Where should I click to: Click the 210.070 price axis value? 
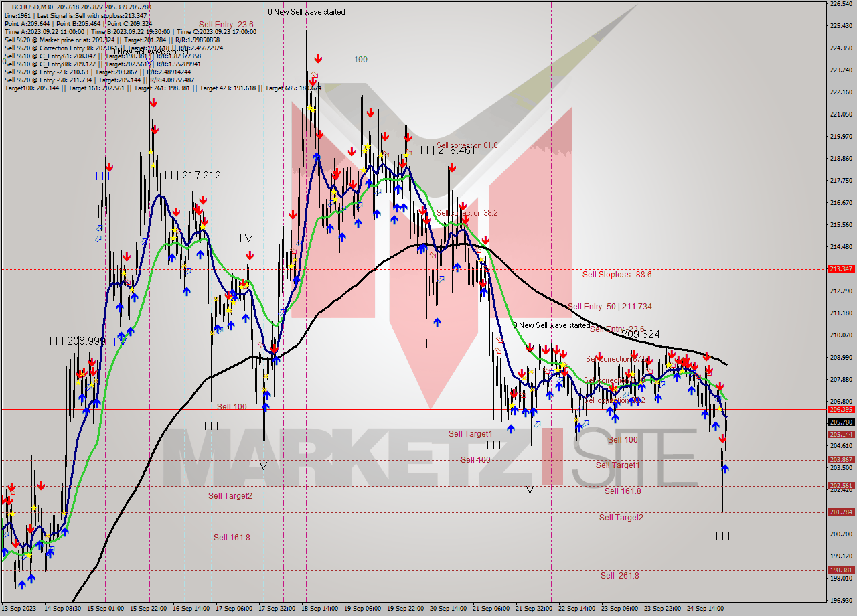(841, 335)
